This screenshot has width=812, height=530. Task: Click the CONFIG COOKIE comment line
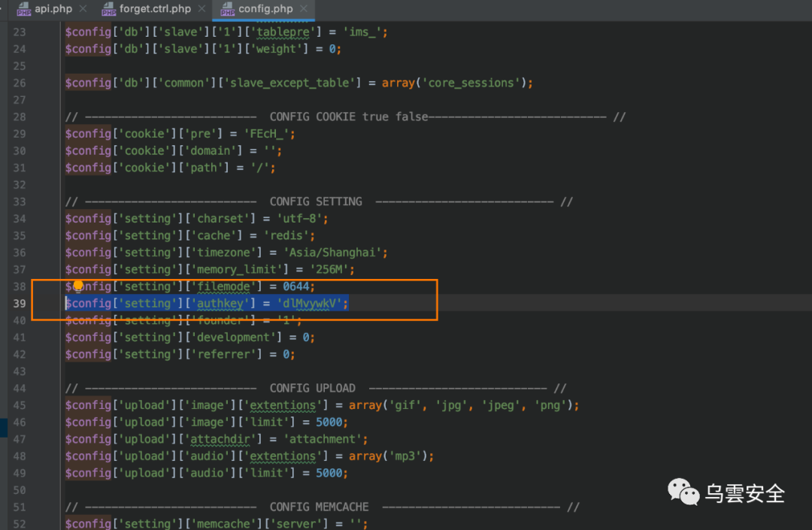345,117
